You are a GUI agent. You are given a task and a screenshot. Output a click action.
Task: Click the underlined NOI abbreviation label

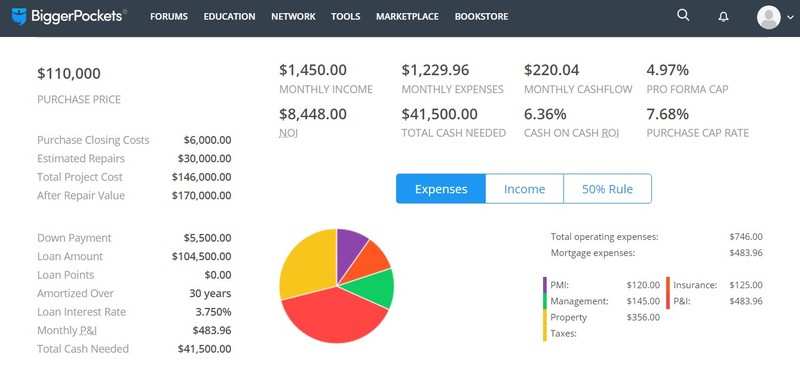point(288,133)
